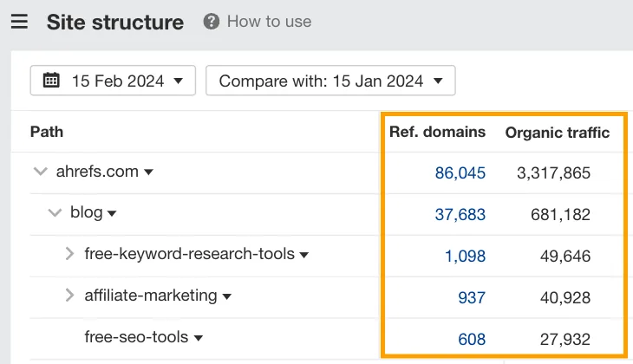Click the How to use question mark icon
This screenshot has height=364, width=633.
pos(211,22)
